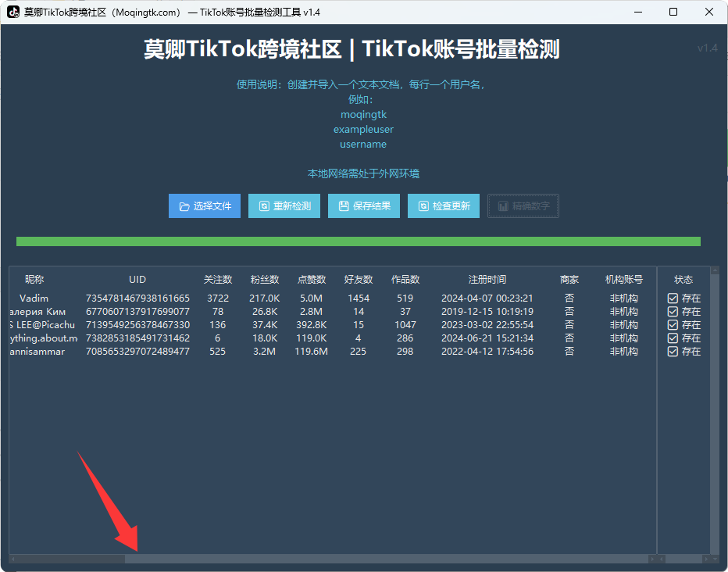The width and height of the screenshot is (728, 572).
Task: Click the 粉丝数 column header
Action: (x=265, y=279)
